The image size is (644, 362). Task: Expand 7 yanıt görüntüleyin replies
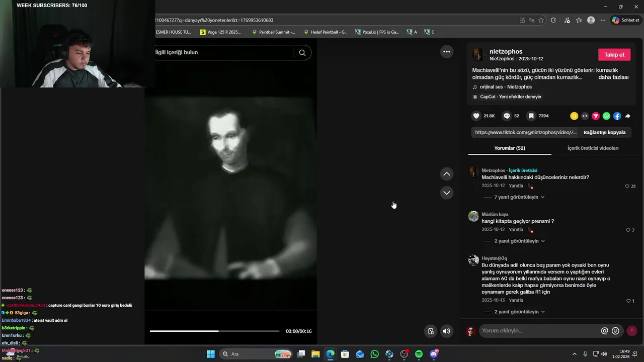[x=519, y=197]
